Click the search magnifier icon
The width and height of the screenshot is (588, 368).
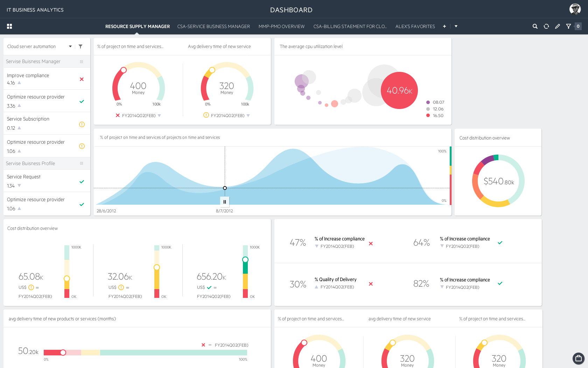click(x=535, y=26)
